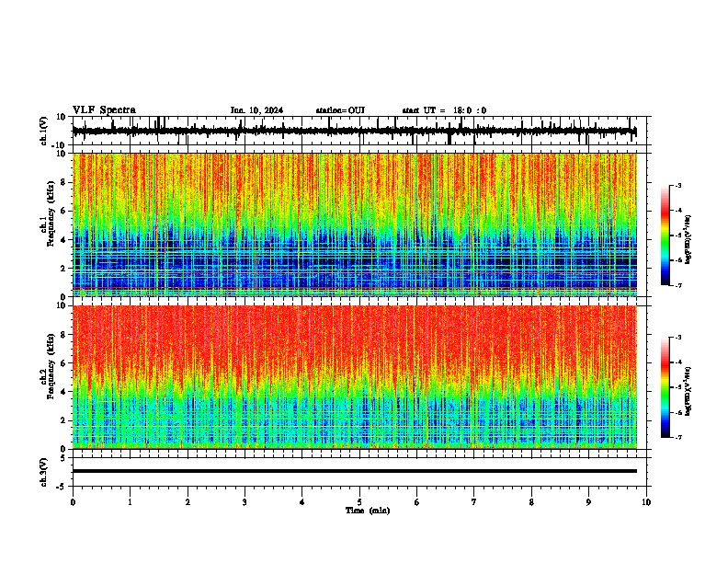Click the thick black ch.3 (V) trace line

[354, 471]
